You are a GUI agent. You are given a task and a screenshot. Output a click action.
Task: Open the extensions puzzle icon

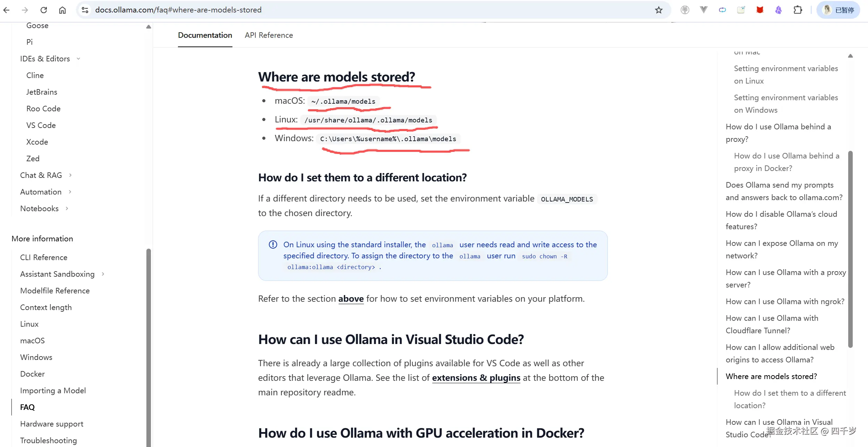coord(798,10)
